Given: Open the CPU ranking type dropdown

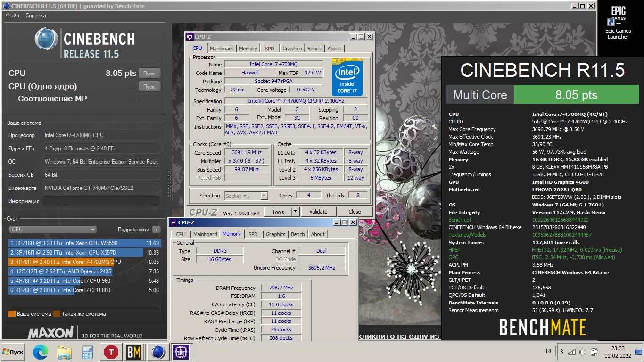Looking at the screenshot, I should point(53,230).
